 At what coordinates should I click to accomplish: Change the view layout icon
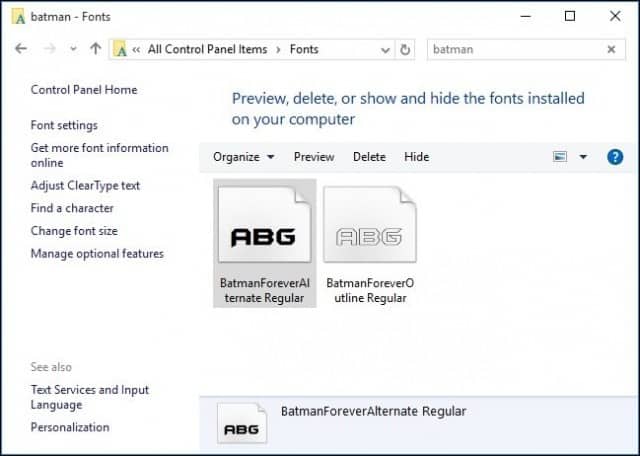click(560, 156)
